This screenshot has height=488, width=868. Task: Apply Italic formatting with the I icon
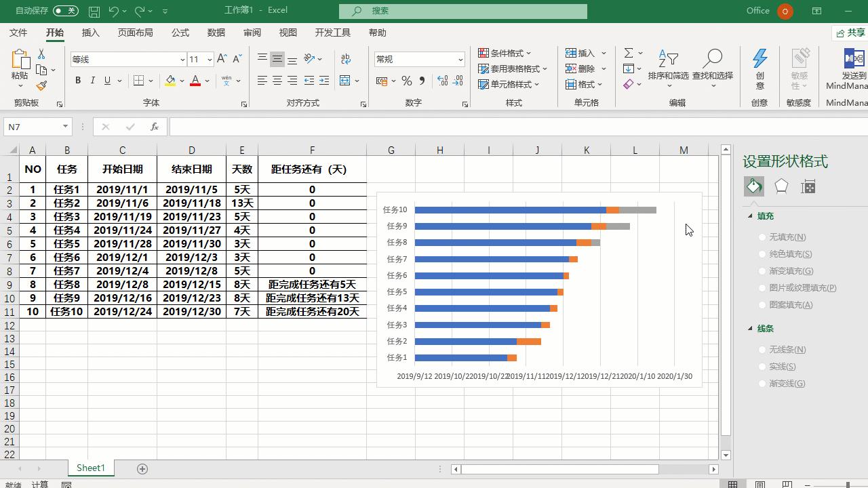tap(92, 80)
